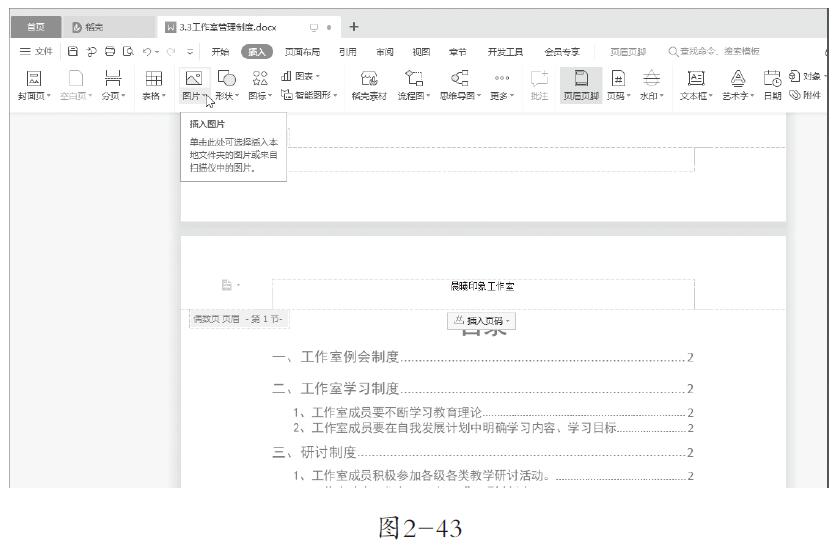Click the Redo arrow icon
Image resolution: width=836 pixels, height=554 pixels.
point(171,51)
